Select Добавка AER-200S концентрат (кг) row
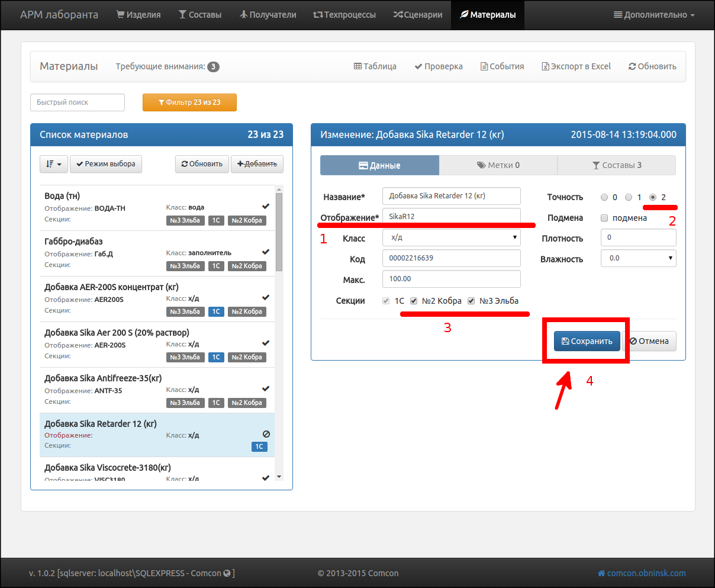 point(156,299)
